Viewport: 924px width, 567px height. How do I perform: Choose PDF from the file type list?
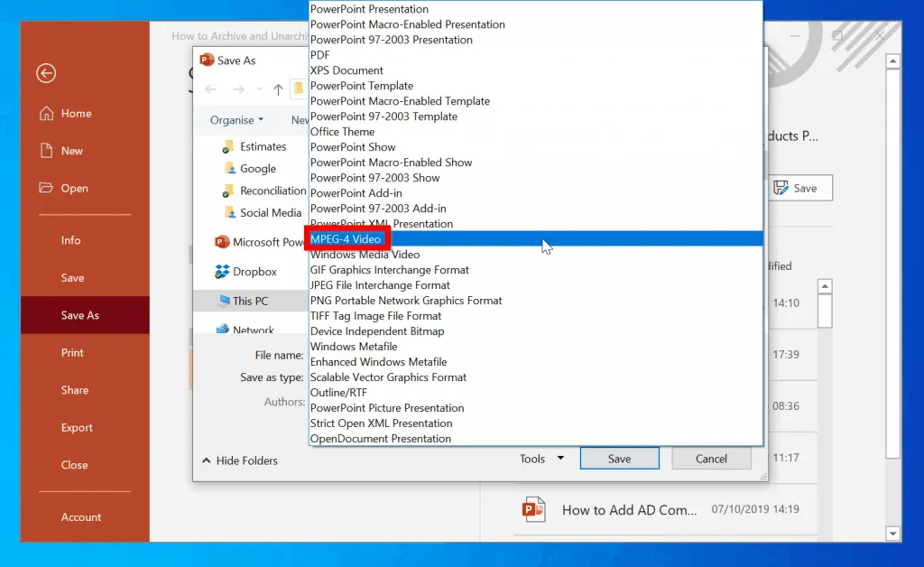536,55
